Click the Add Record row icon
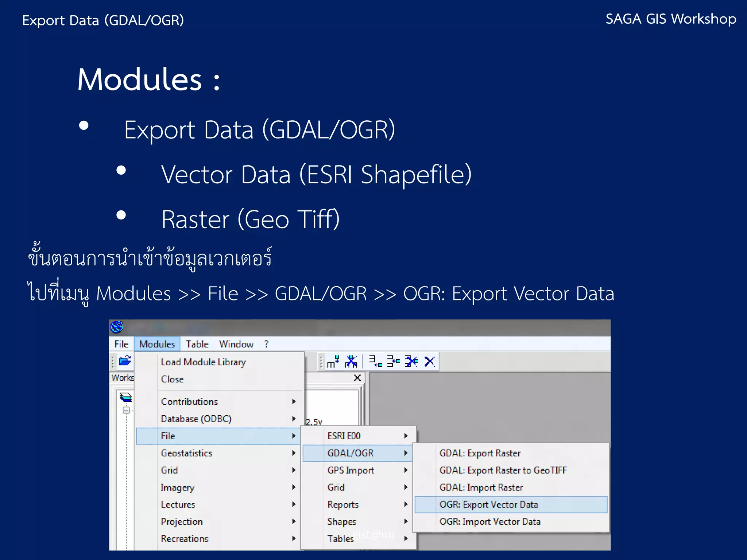The height and width of the screenshot is (560, 747). pos(375,361)
